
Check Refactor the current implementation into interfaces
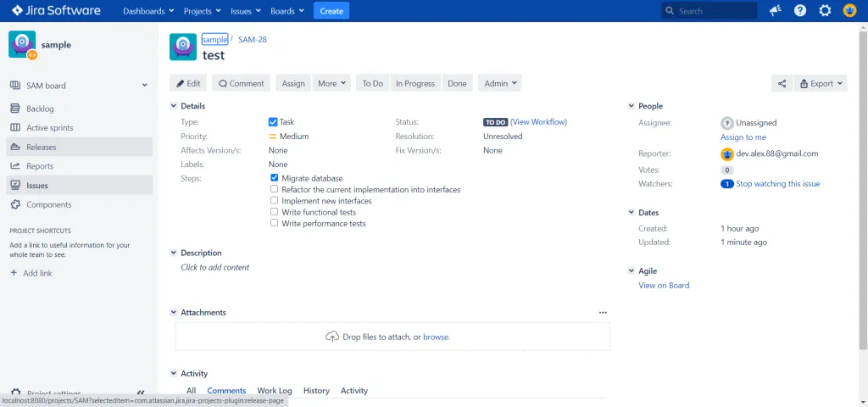pyautogui.click(x=274, y=189)
